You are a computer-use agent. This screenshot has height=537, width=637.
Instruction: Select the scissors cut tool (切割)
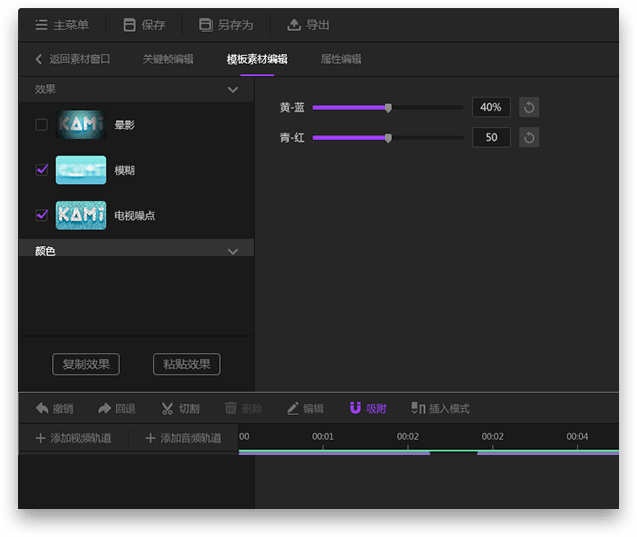pos(167,408)
